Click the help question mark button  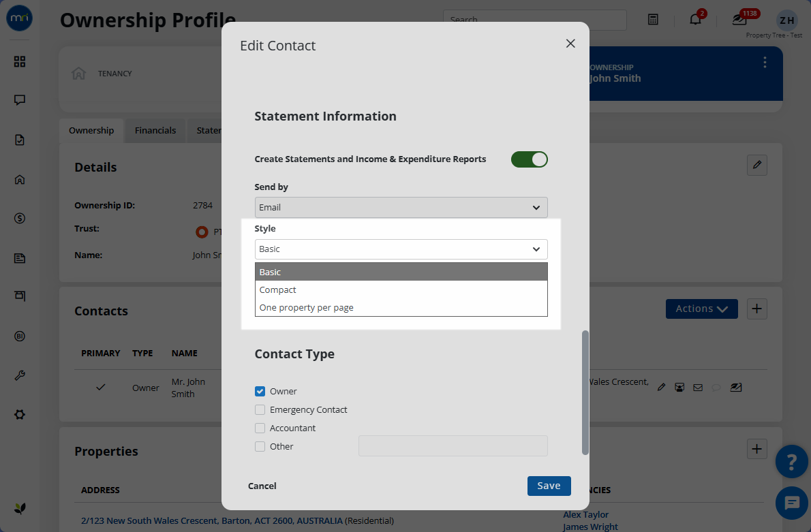click(x=791, y=461)
